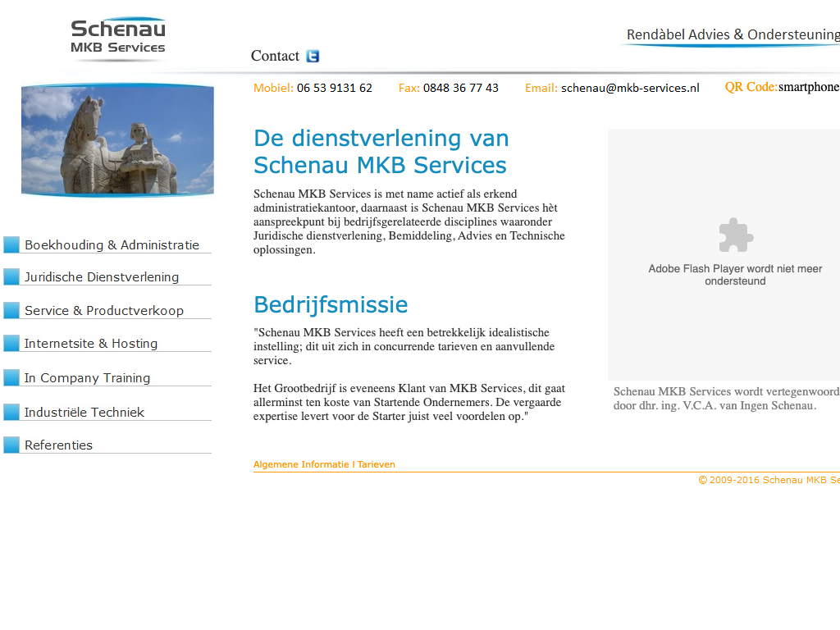Image resolution: width=840 pixels, height=630 pixels.
Task: Click text 'Adobe Flash Player wordt niet meer ondersteund'
Action: pyautogui.click(x=735, y=275)
